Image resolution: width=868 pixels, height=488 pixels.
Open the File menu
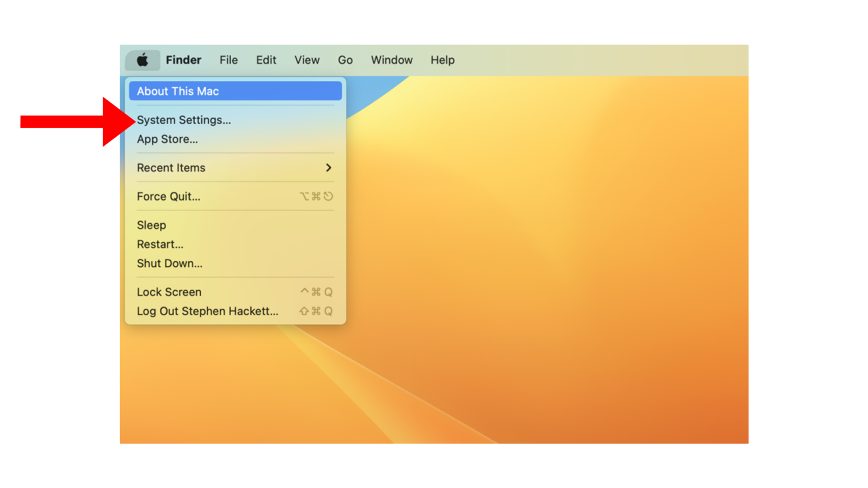[228, 60]
